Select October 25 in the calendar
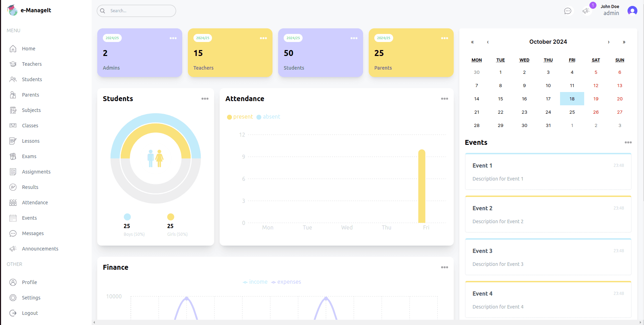Screen dimensions: 644x325 pyautogui.click(x=572, y=112)
